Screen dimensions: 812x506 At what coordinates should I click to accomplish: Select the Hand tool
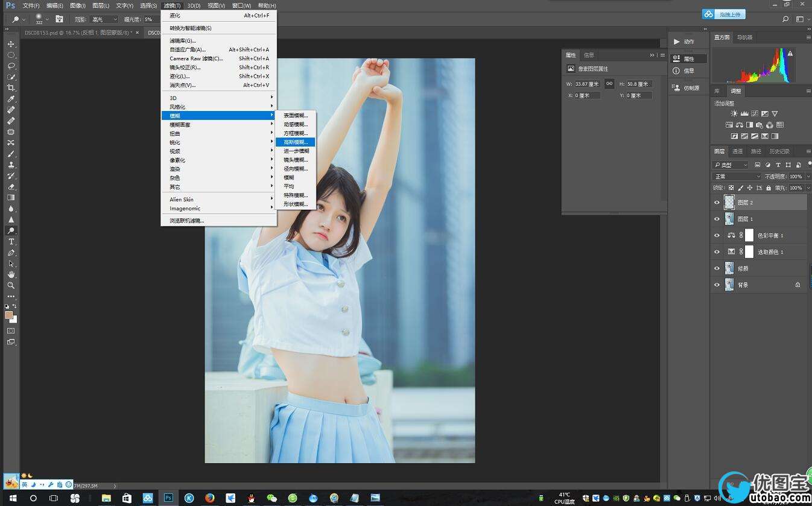tap(11, 274)
